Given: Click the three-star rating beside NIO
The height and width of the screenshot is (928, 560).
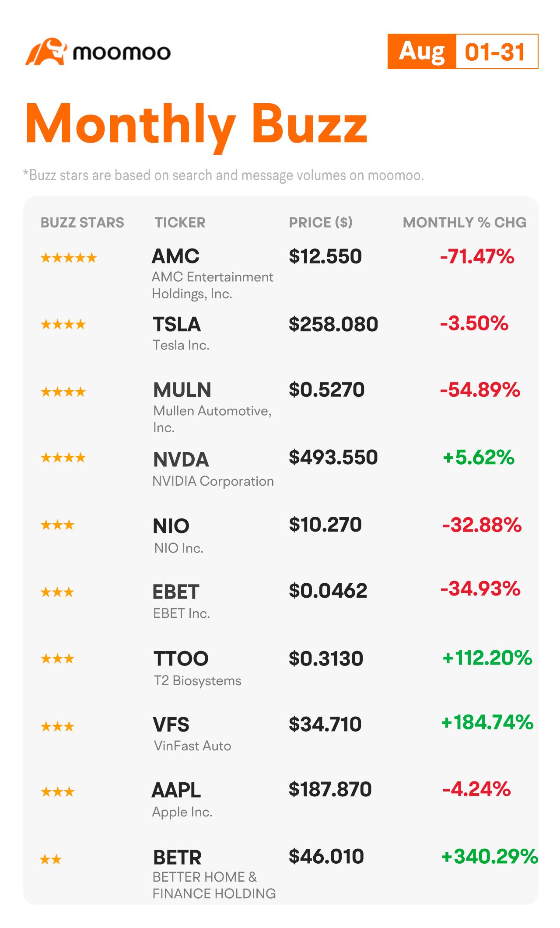Looking at the screenshot, I should 57,525.
